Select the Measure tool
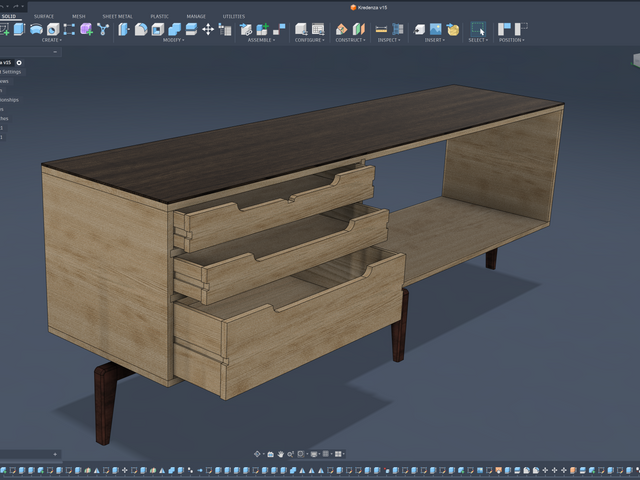640x480 pixels. pos(381,29)
